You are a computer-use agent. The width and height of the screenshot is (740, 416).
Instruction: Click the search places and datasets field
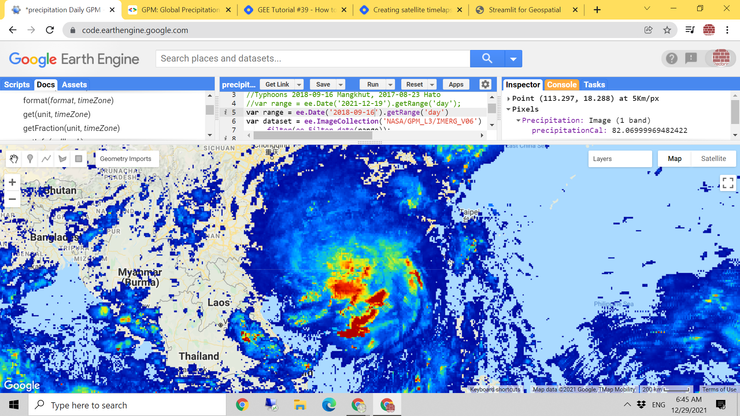310,59
